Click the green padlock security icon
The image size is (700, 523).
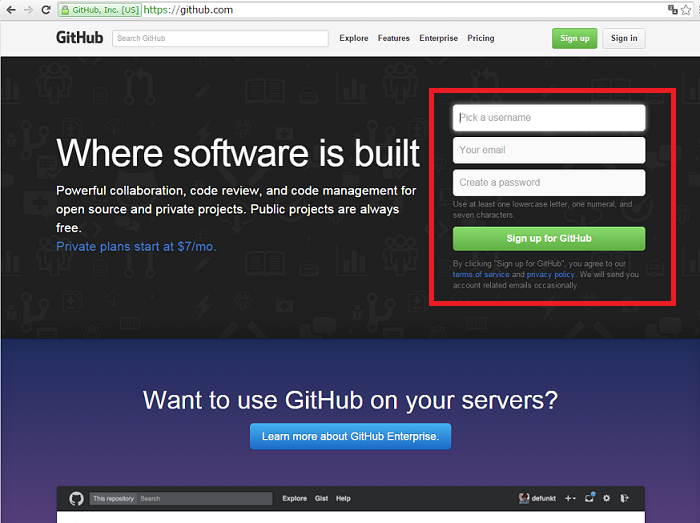[x=65, y=10]
